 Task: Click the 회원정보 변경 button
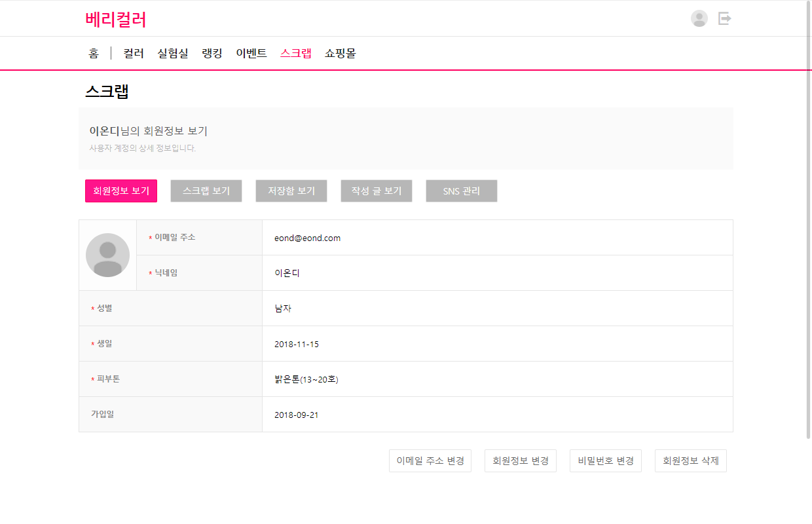tap(521, 460)
